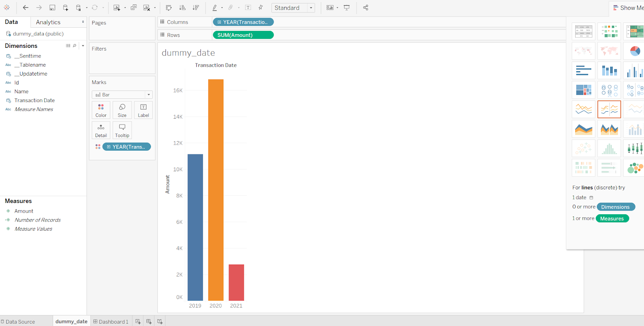Open the Dashboard 1 tab
This screenshot has height=326, width=644.
point(111,322)
